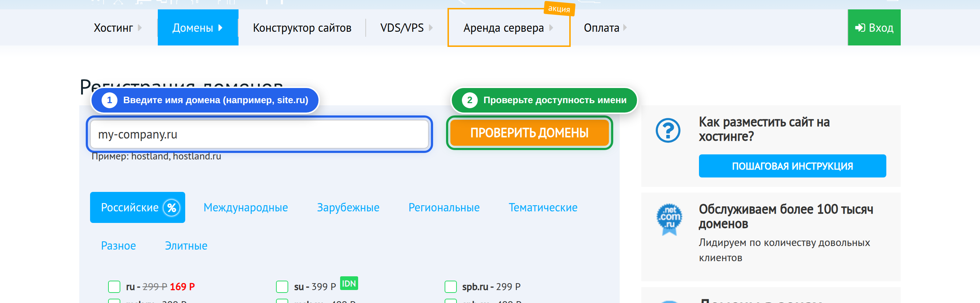Click text Пример: hostland, hostland.ru
Screen dimensions: 980x303
(156, 156)
